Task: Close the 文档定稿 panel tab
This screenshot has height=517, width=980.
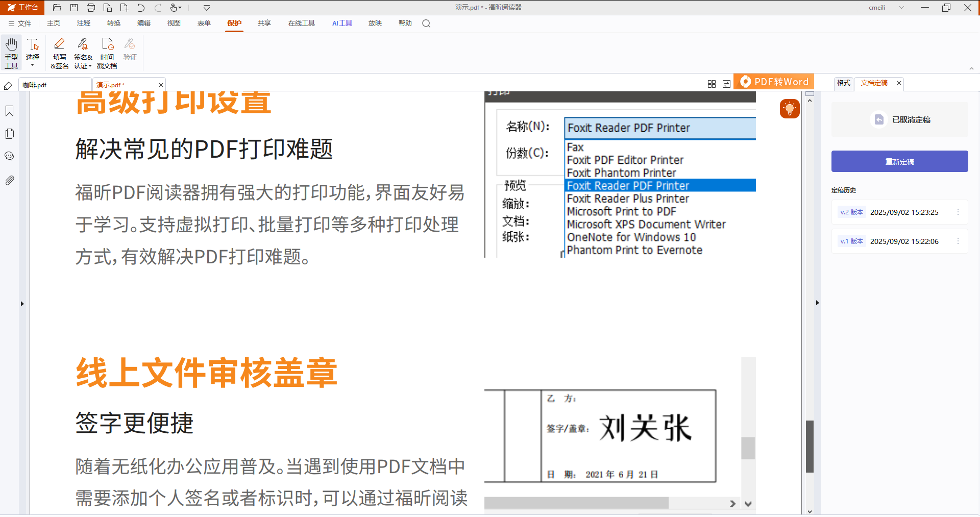Action: [899, 83]
